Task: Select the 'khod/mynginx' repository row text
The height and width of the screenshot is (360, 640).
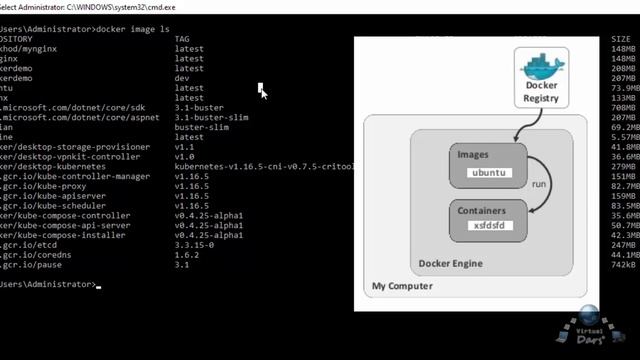Action: (29, 49)
